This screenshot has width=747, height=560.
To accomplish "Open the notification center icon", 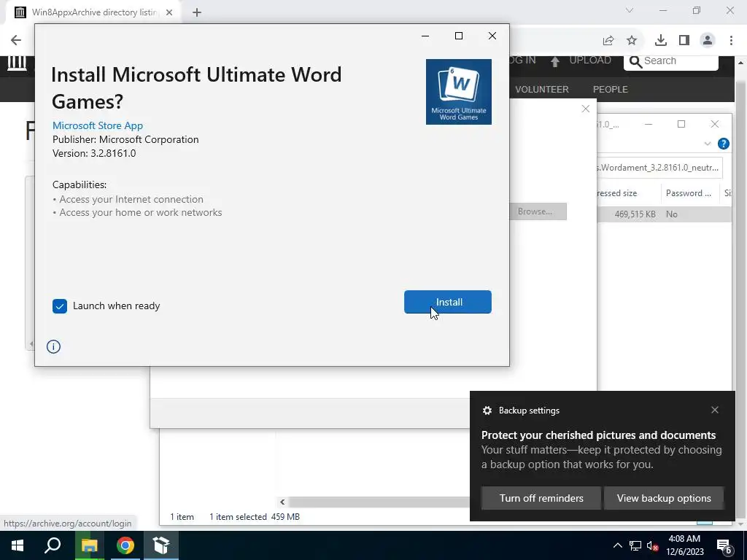I will 724,545.
